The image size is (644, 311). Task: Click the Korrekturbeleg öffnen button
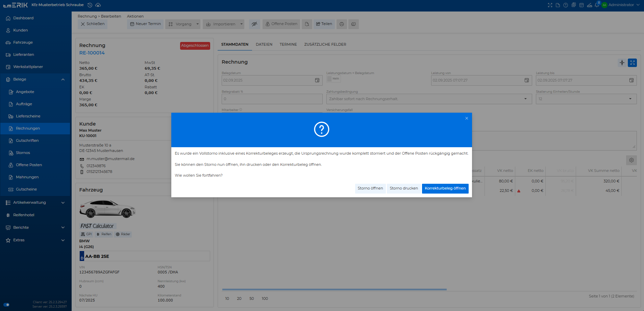[445, 188]
